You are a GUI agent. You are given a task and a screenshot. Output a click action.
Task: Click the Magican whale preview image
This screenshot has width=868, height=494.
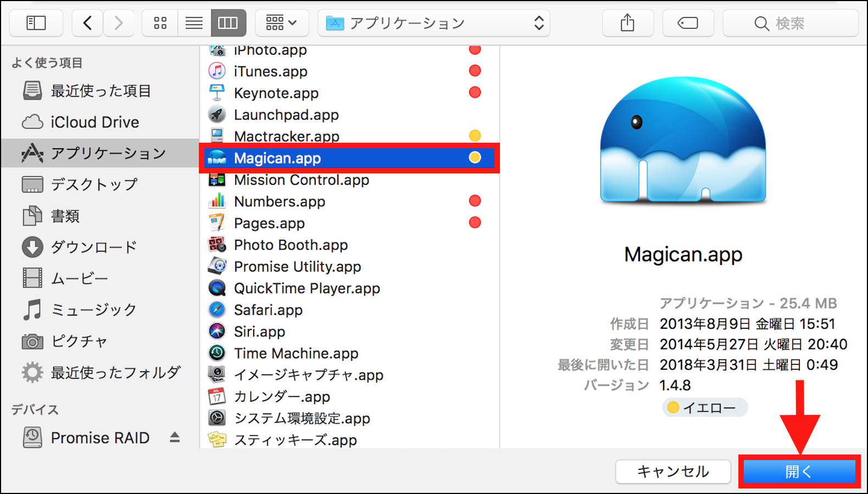[x=683, y=141]
